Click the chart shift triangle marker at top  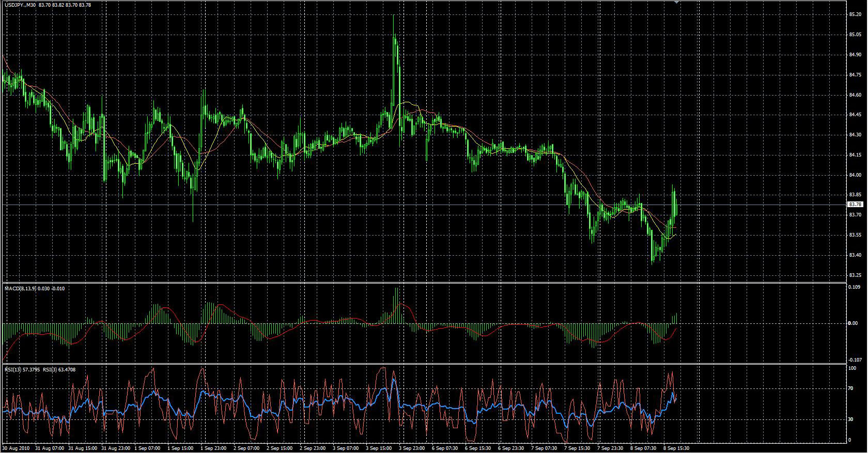point(677,2)
